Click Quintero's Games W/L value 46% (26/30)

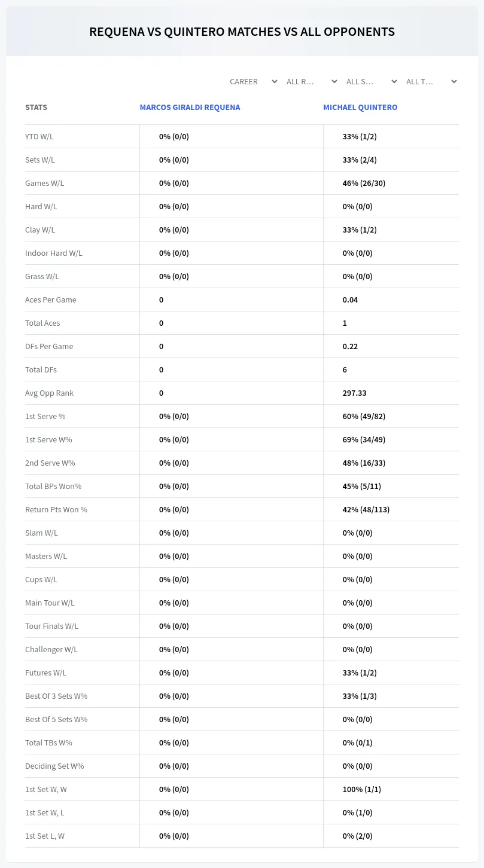coord(364,183)
